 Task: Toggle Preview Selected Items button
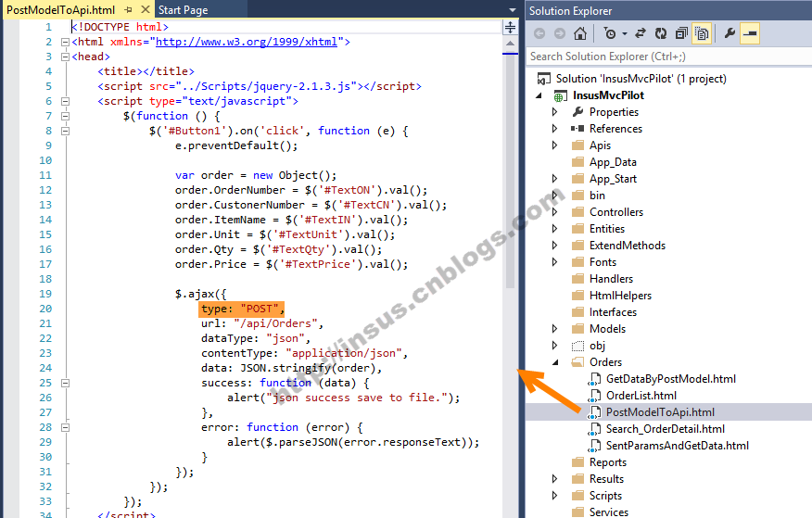click(x=749, y=33)
